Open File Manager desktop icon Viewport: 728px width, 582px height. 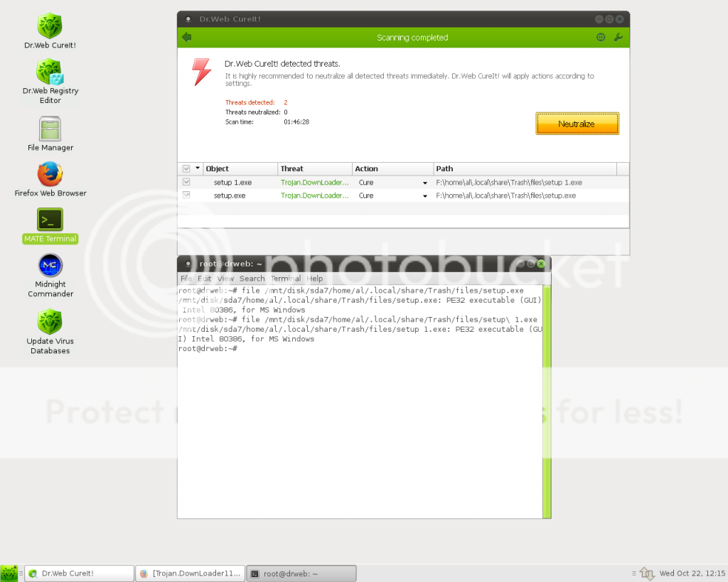point(50,134)
